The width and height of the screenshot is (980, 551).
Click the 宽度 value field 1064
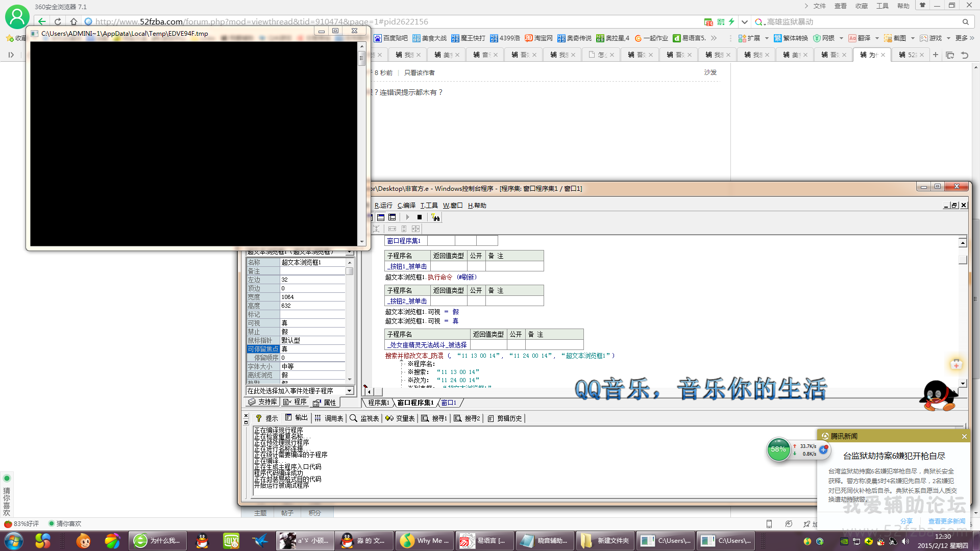coord(312,297)
